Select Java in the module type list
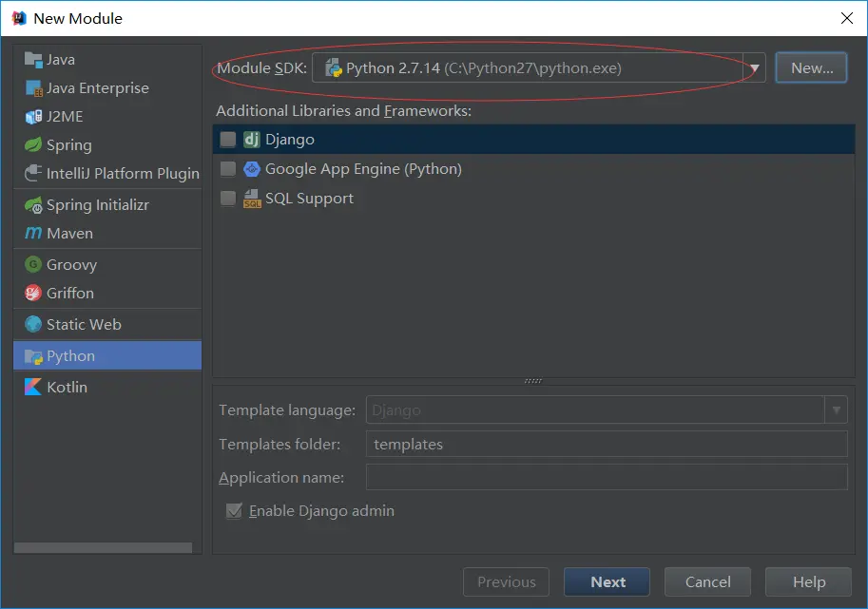The width and height of the screenshot is (868, 609). 107,60
